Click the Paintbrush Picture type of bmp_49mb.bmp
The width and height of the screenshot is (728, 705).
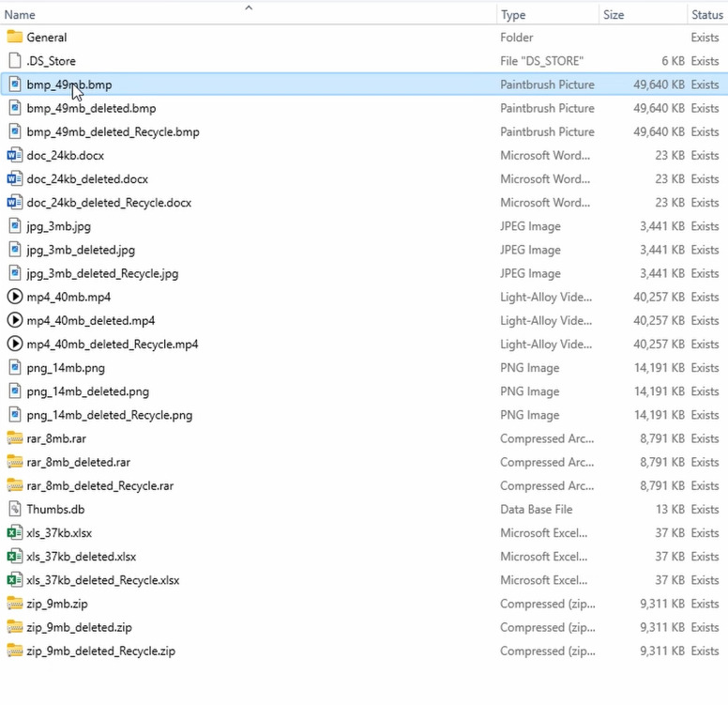(547, 84)
